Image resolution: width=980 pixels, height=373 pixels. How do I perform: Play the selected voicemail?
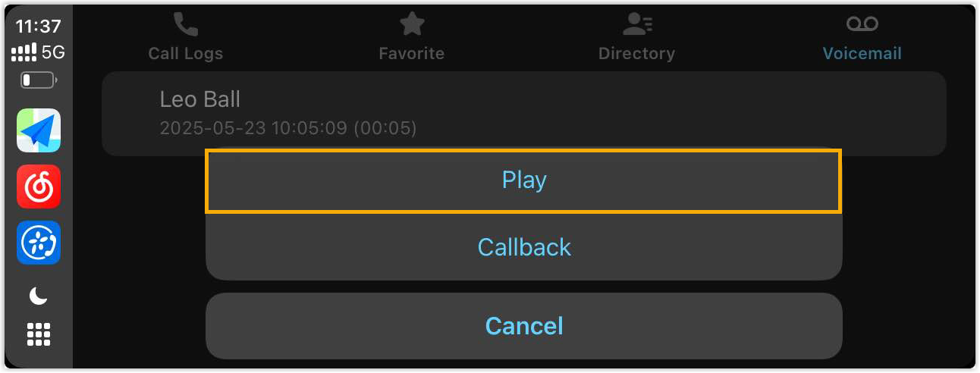point(523,180)
